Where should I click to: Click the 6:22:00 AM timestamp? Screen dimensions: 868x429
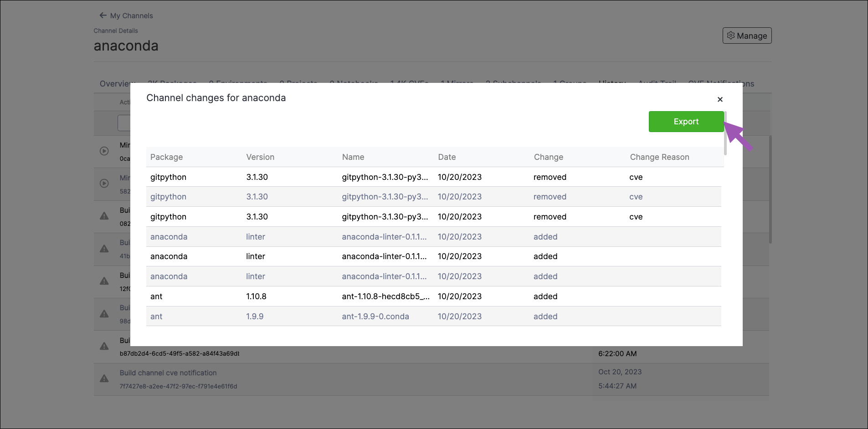pos(617,353)
